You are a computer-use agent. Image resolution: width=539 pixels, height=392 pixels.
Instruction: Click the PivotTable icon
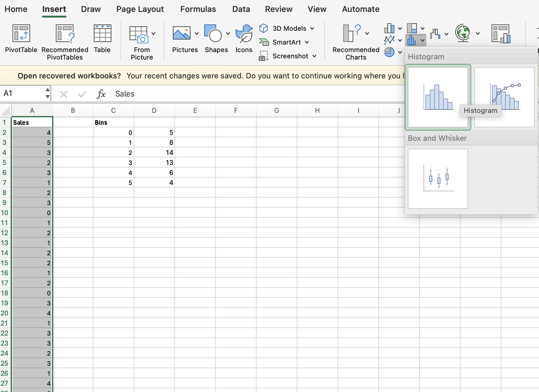tap(21, 34)
